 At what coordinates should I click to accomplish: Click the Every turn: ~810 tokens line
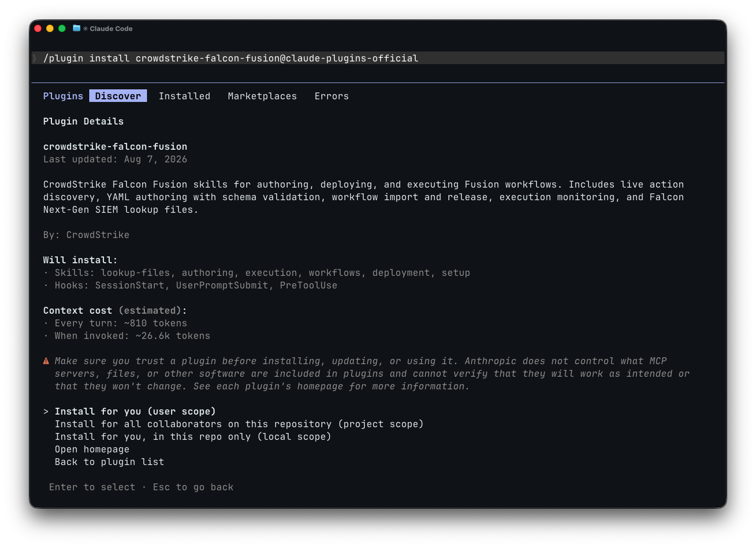coord(115,323)
